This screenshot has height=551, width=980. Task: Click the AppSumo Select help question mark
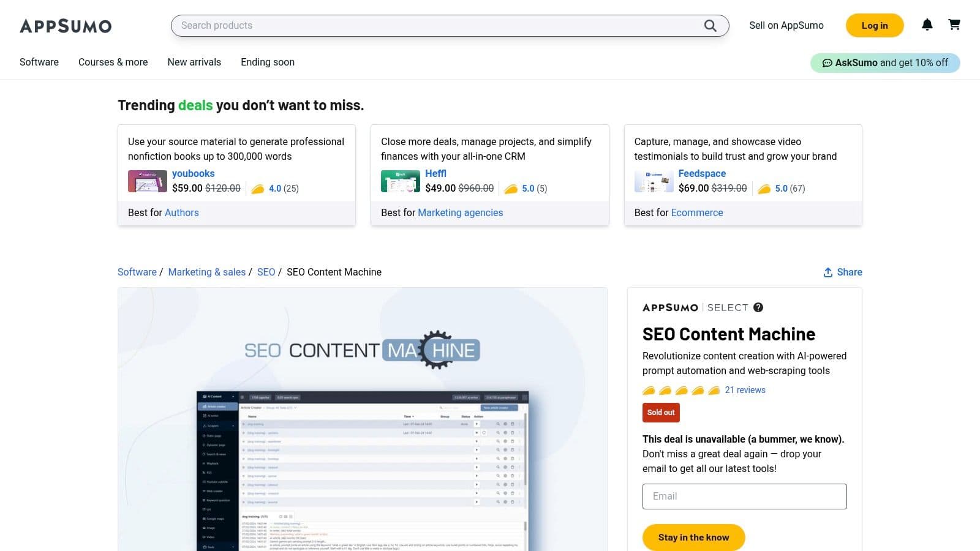tap(758, 307)
